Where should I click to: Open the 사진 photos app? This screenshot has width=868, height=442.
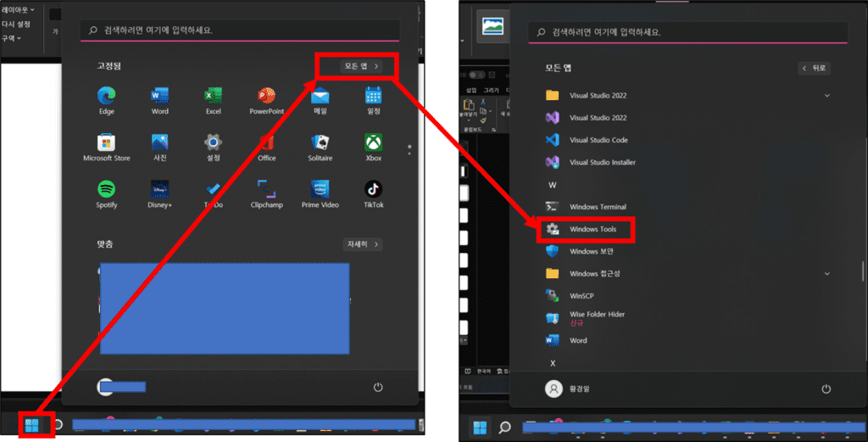159,148
